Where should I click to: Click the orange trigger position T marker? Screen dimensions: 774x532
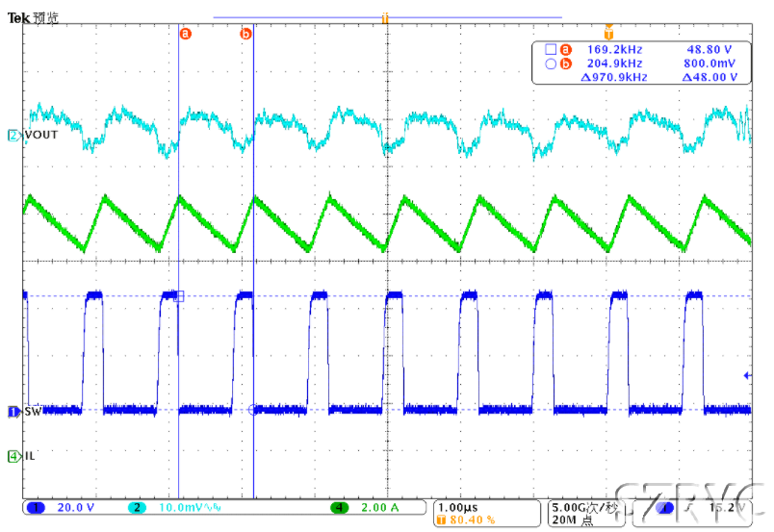pos(607,33)
